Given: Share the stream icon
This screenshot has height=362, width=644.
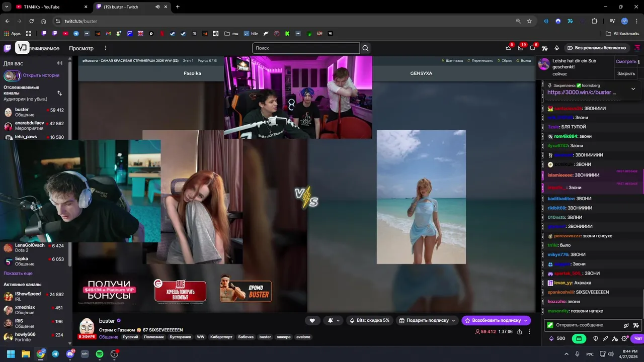Looking at the screenshot, I should [519, 332].
